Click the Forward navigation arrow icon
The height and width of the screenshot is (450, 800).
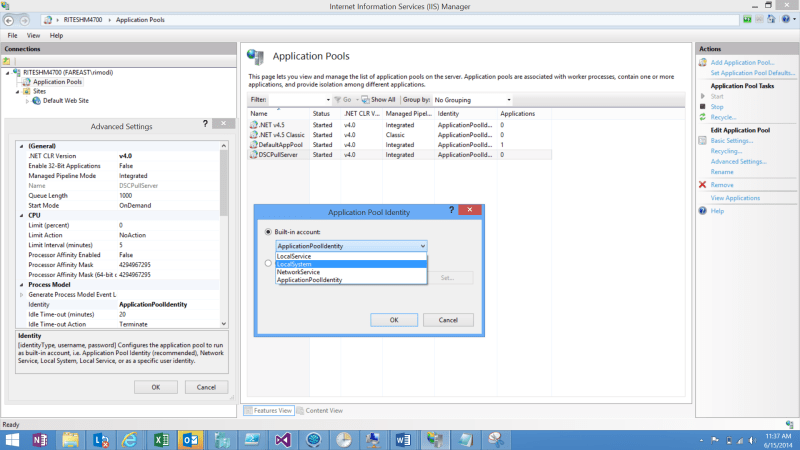click(x=24, y=20)
